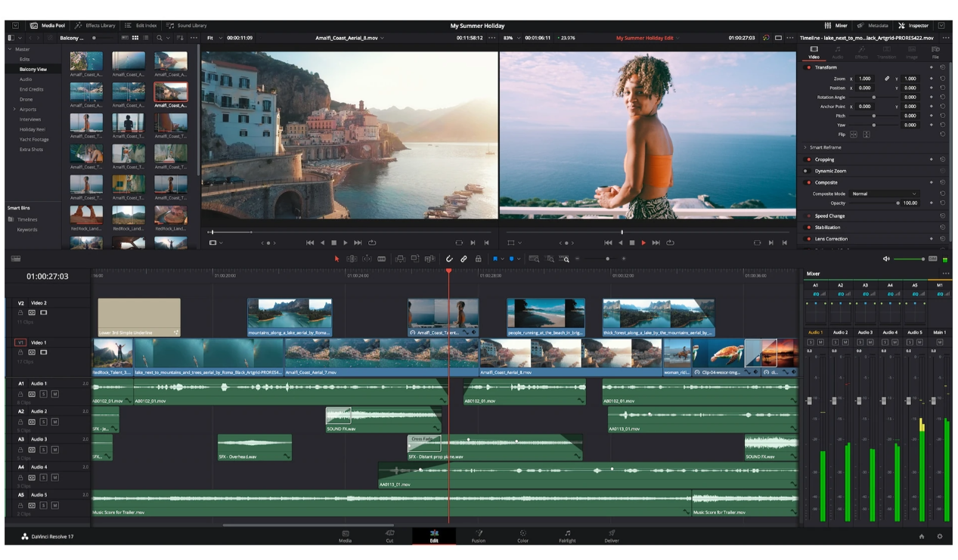Select the Blade Edit Mode tool
This screenshot has width=958, height=560.
coord(380,258)
